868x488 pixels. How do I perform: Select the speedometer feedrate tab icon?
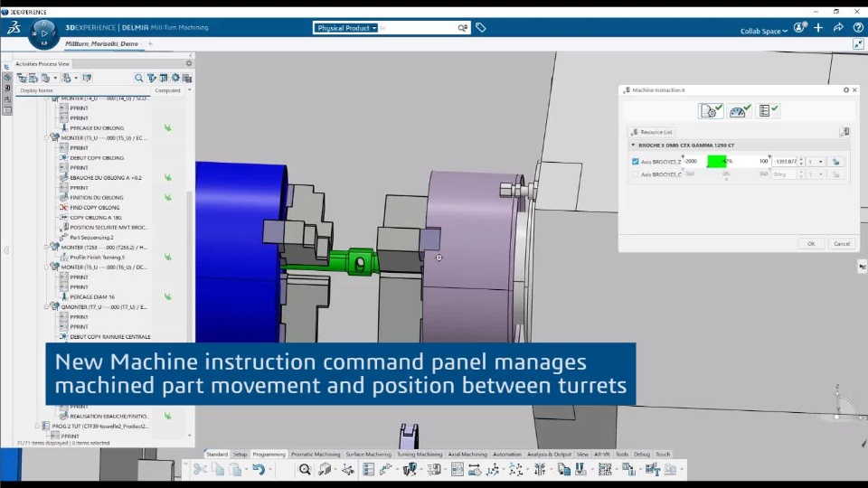coord(739,110)
